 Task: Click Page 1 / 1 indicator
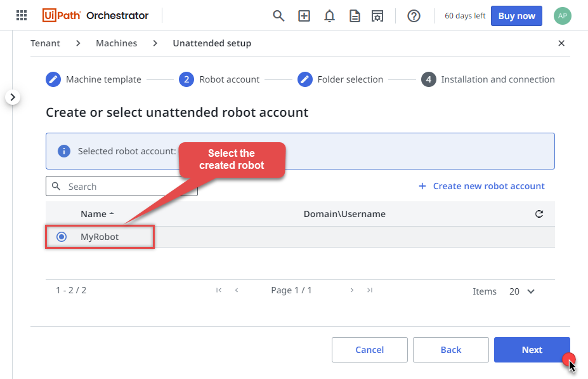click(x=291, y=290)
